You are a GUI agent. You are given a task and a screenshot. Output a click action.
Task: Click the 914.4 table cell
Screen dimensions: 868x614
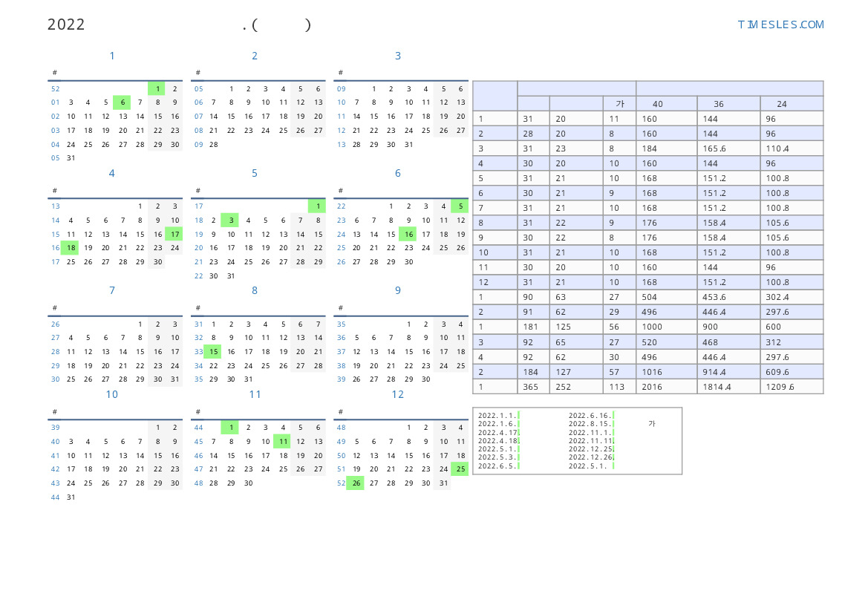coord(728,372)
